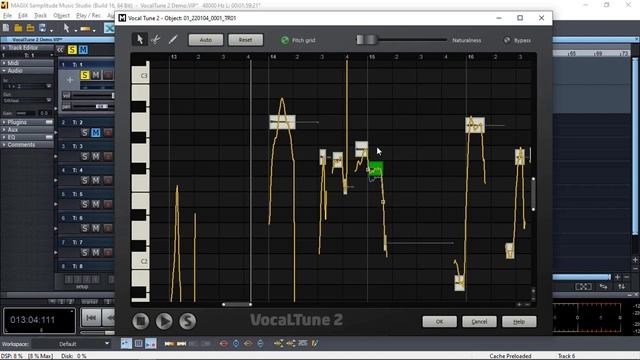This screenshot has height=360, width=640.
Task: Select the scissors cut tool in VocalTune
Action: (156, 40)
